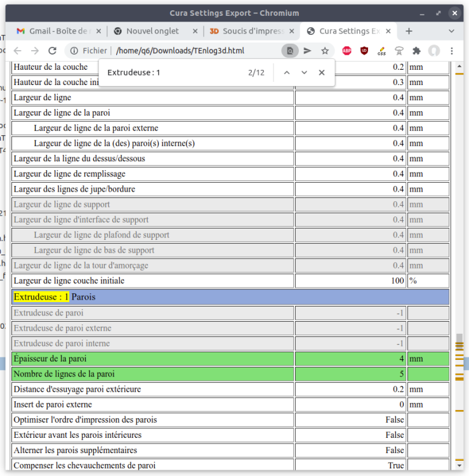Click the CSS pencil extension icon
469x476 pixels.
coord(381,51)
